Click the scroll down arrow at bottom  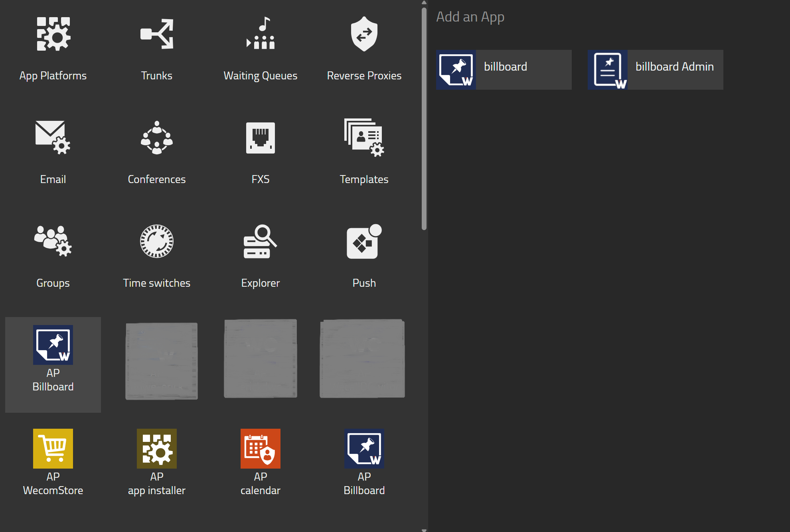pos(424,530)
